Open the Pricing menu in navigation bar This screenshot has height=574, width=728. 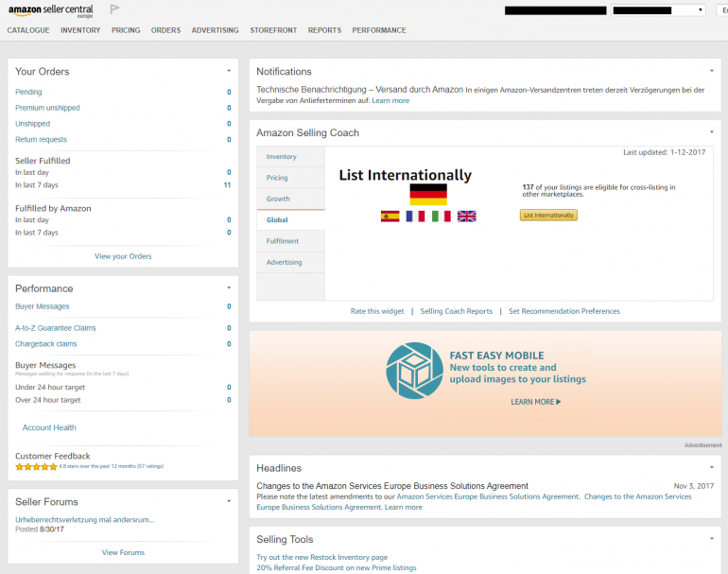coord(126,30)
